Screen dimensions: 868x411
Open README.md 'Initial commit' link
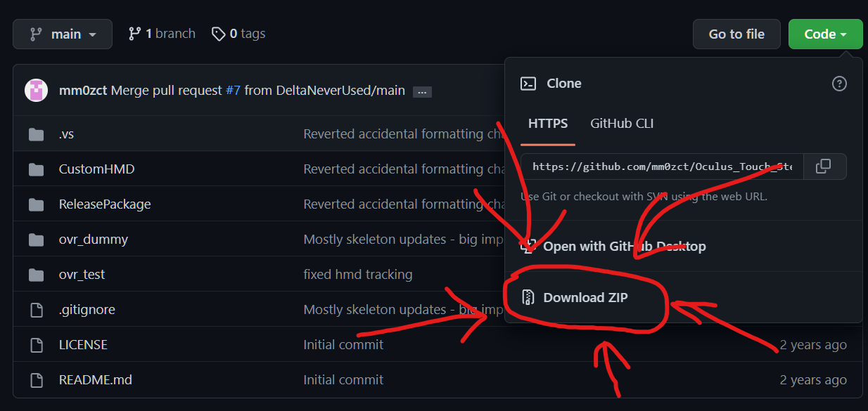[343, 379]
